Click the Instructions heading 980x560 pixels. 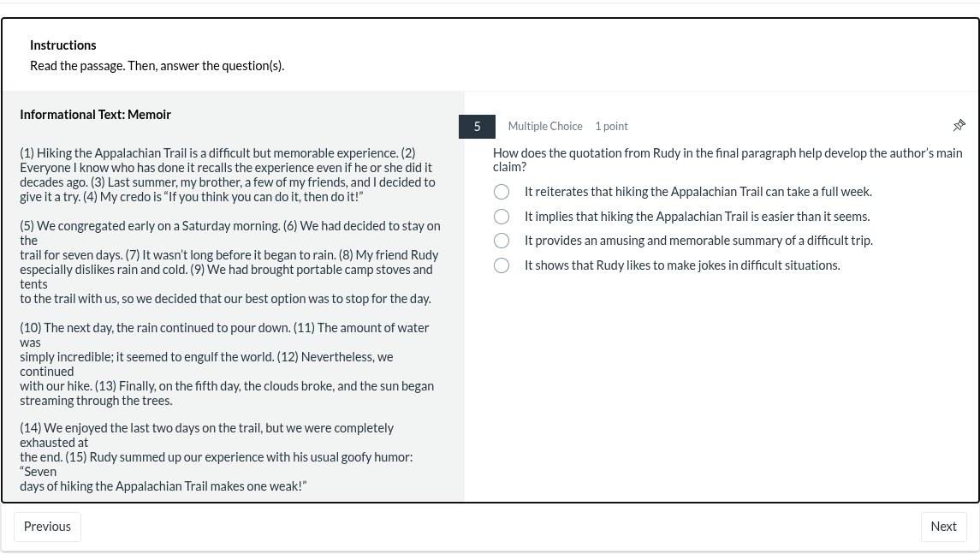click(x=63, y=45)
